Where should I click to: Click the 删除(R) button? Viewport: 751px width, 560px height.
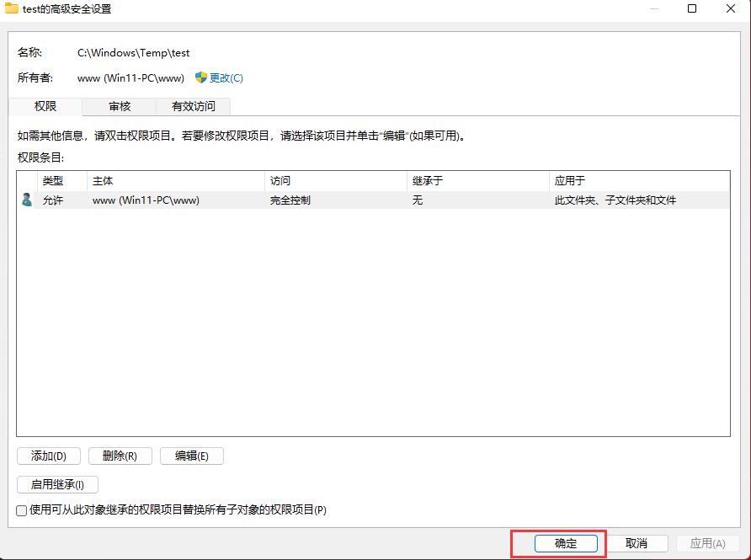(119, 456)
